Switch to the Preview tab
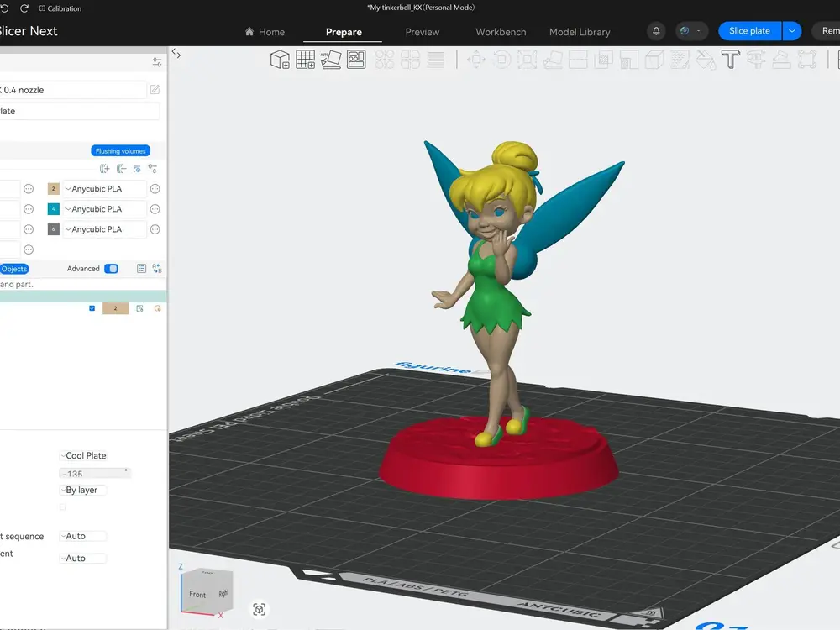Viewport: 840px width, 630px height. tap(423, 32)
